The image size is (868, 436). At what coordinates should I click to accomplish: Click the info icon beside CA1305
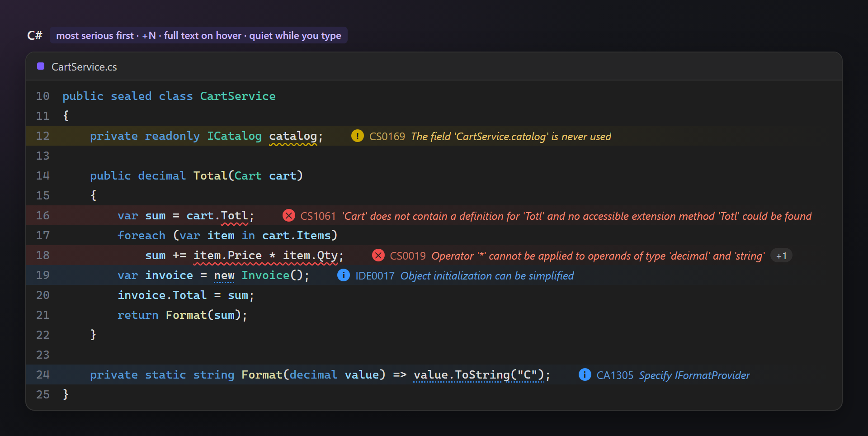click(585, 374)
